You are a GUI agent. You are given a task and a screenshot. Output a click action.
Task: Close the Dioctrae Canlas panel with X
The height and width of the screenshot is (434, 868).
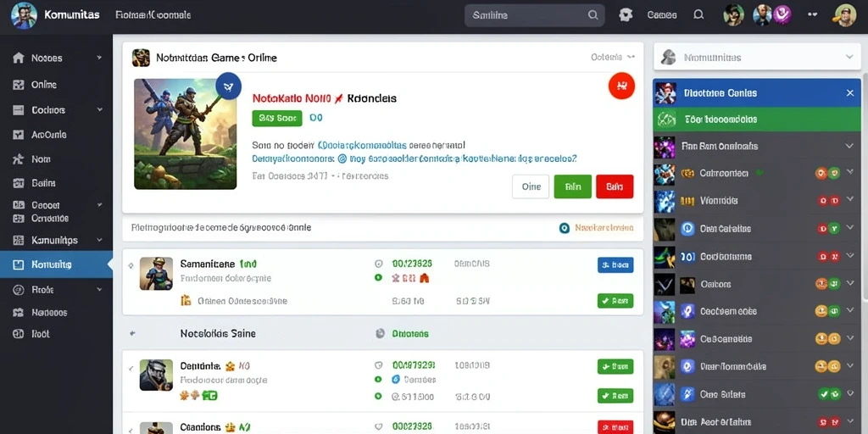(850, 93)
